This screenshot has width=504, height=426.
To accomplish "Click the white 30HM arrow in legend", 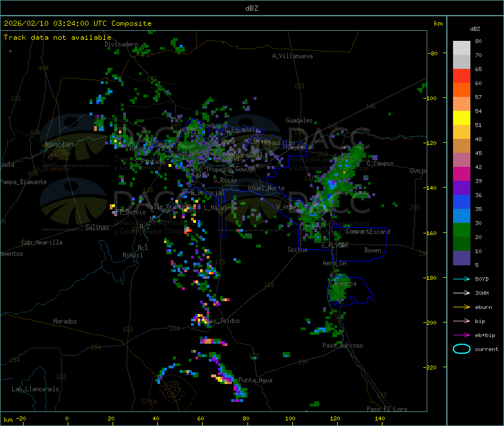I will (461, 293).
